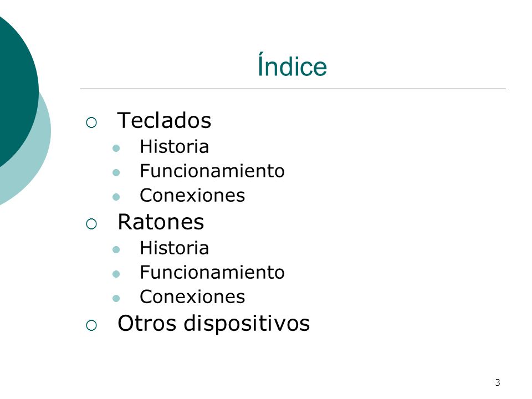Image resolution: width=532 pixels, height=399 pixels.
Task: Click Historia under the Ratones section
Action: 174,248
